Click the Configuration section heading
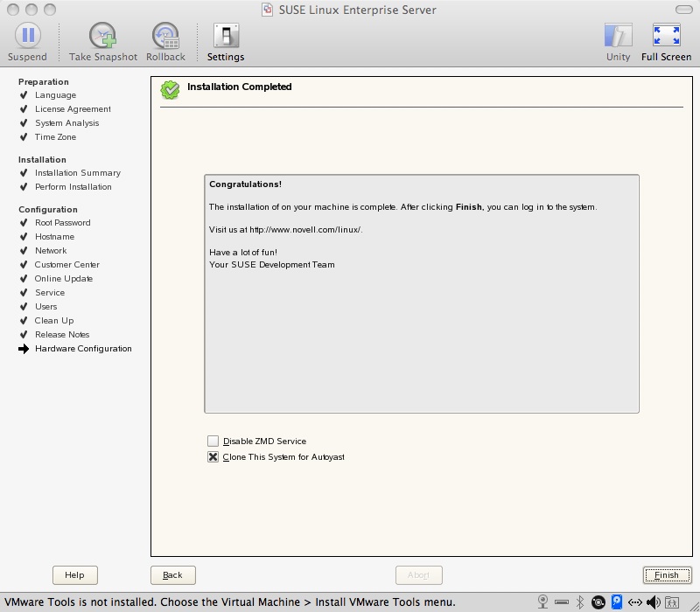 [x=48, y=210]
